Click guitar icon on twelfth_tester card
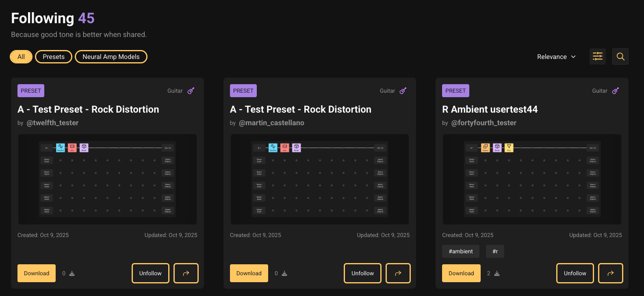Image resolution: width=644 pixels, height=296 pixels. pyautogui.click(x=191, y=91)
